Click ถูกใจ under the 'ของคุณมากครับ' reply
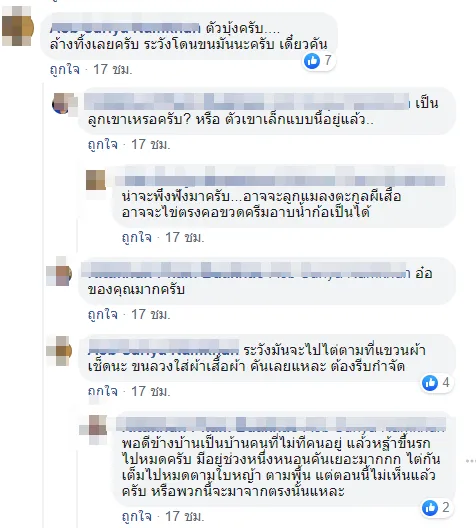This screenshot has width=476, height=528. point(103,315)
